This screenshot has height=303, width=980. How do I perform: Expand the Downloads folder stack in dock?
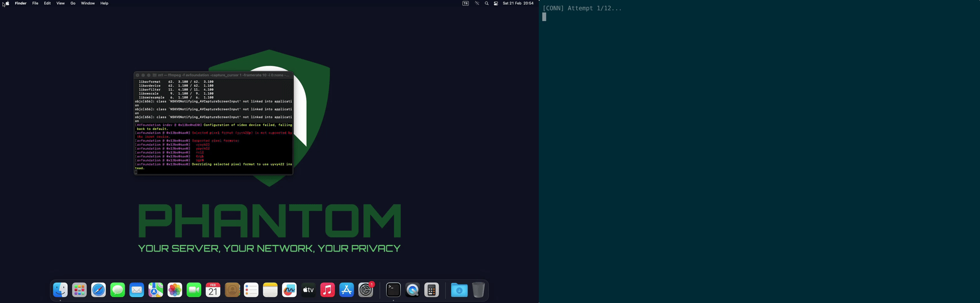(459, 290)
